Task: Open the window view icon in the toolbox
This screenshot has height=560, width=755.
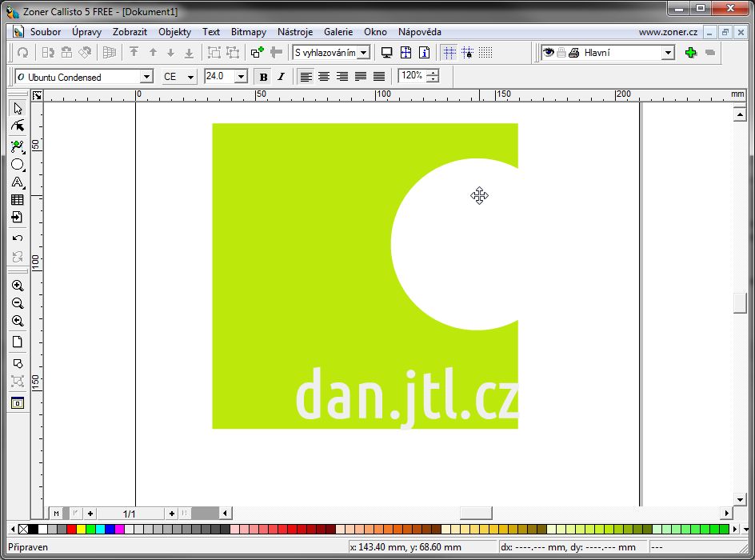Action: tap(18, 403)
